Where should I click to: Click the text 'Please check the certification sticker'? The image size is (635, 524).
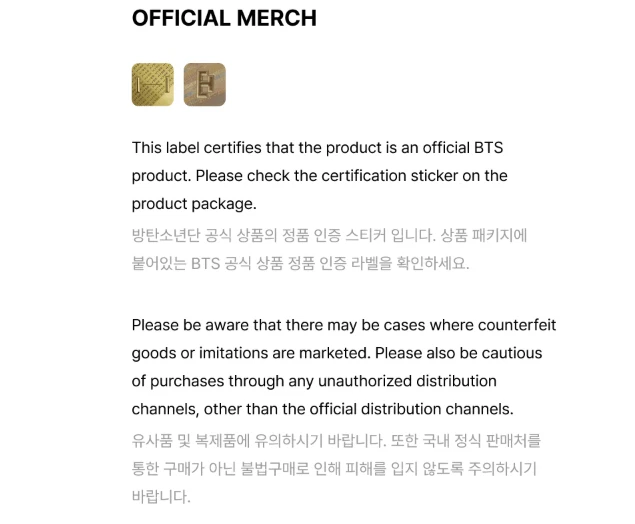coord(327,176)
